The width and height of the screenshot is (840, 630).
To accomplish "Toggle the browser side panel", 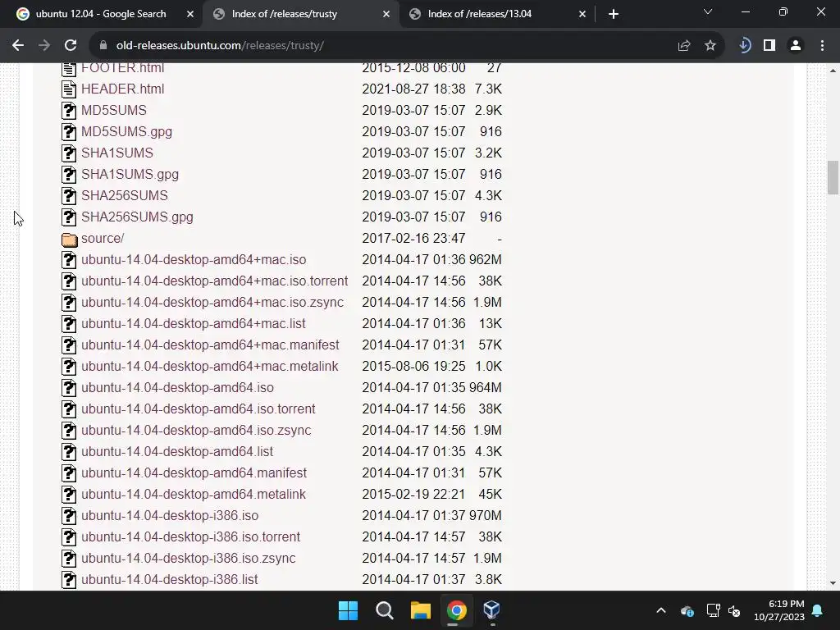I will pyautogui.click(x=769, y=46).
